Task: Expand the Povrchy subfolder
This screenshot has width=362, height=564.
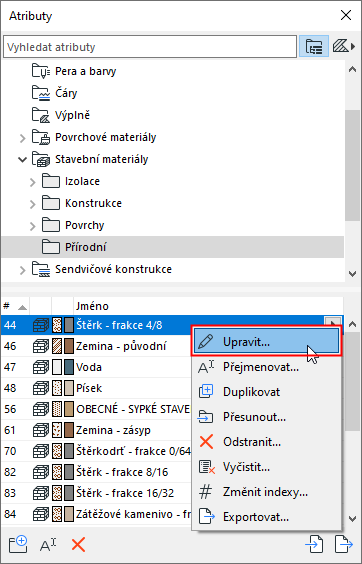Action: (x=33, y=226)
